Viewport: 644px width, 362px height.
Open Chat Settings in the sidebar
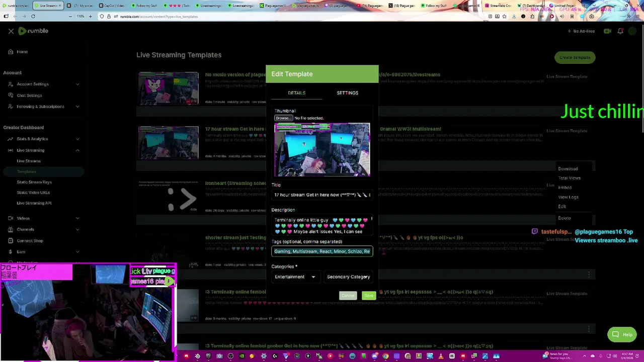(29, 96)
